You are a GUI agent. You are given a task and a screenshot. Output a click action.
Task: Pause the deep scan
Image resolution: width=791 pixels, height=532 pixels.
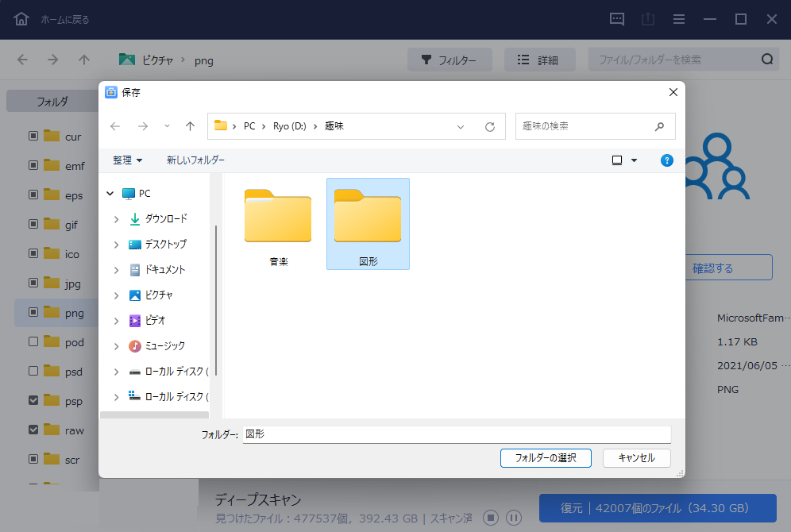[x=514, y=518]
